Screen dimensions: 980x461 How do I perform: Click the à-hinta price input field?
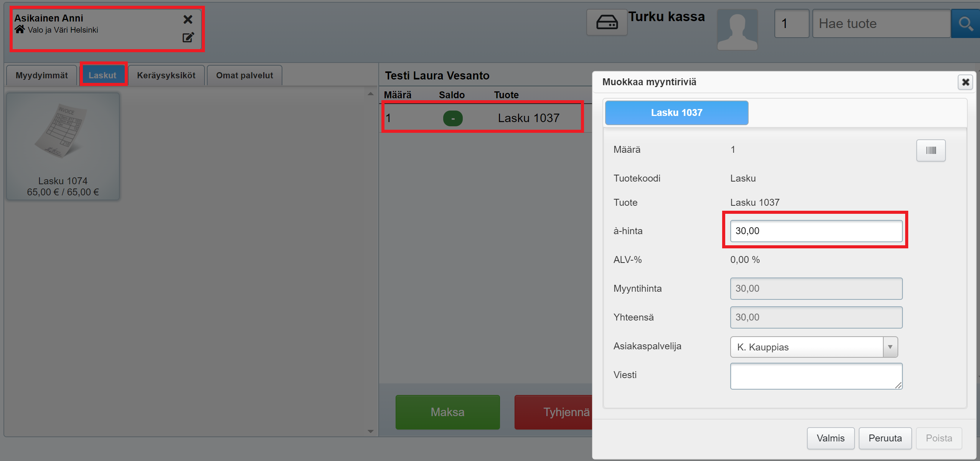point(816,231)
